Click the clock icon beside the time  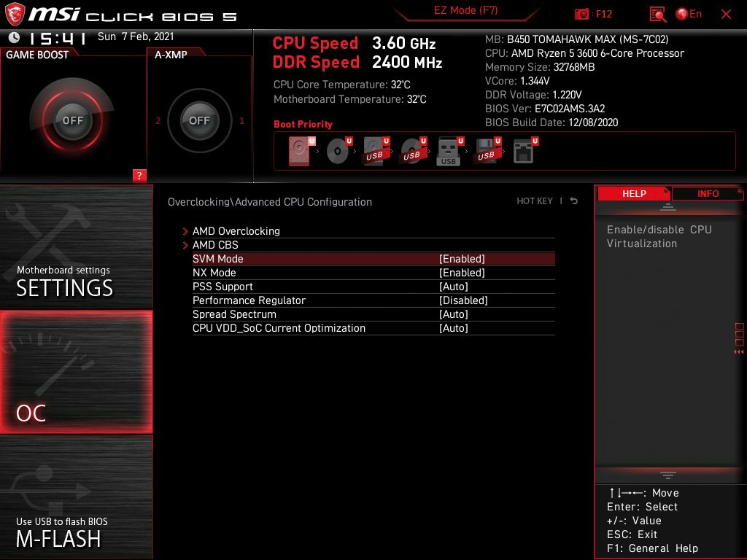point(14,38)
